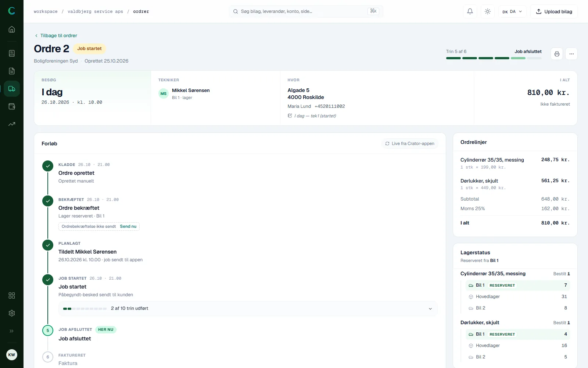Open the more options menu
Viewport: 588px width, 368px height.
pyautogui.click(x=571, y=54)
